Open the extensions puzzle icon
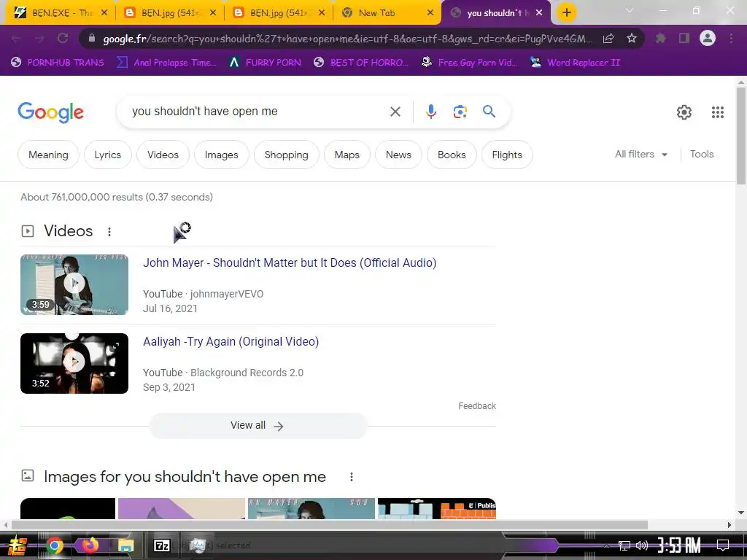 click(661, 39)
